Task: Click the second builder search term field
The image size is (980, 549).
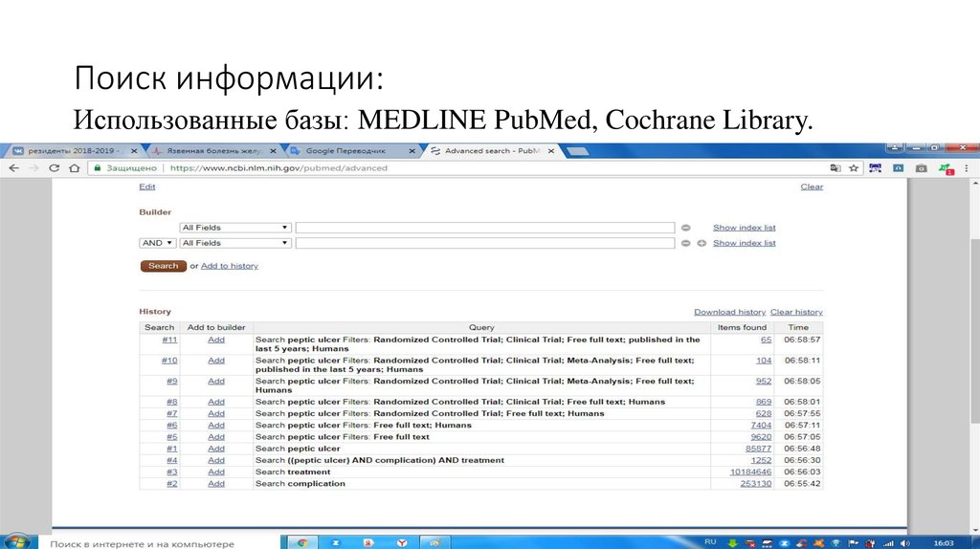Action: pos(485,243)
